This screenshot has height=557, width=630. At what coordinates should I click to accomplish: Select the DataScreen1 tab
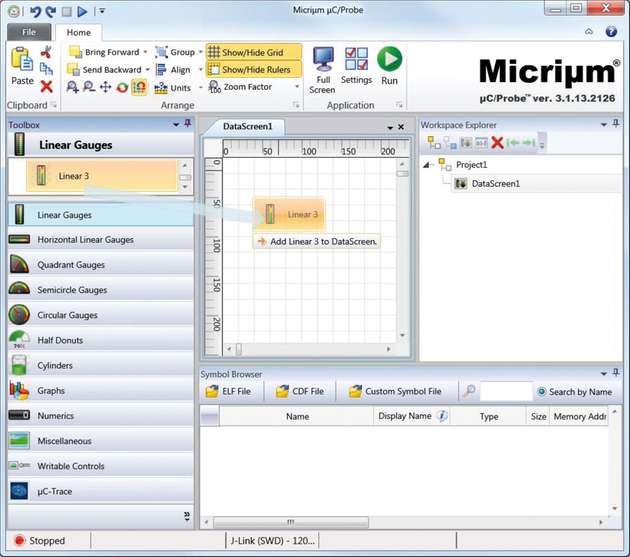pyautogui.click(x=247, y=126)
